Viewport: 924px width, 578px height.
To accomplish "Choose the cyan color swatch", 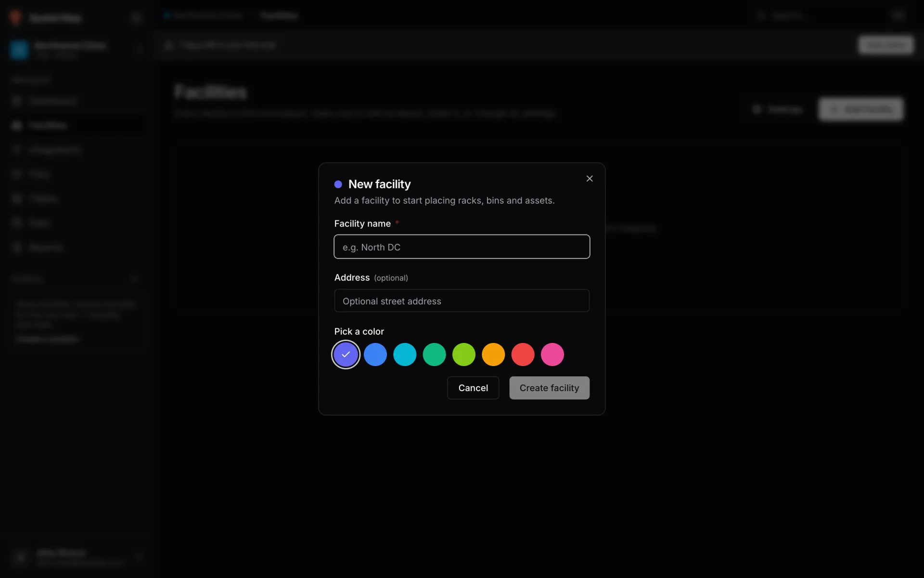I will (x=405, y=355).
